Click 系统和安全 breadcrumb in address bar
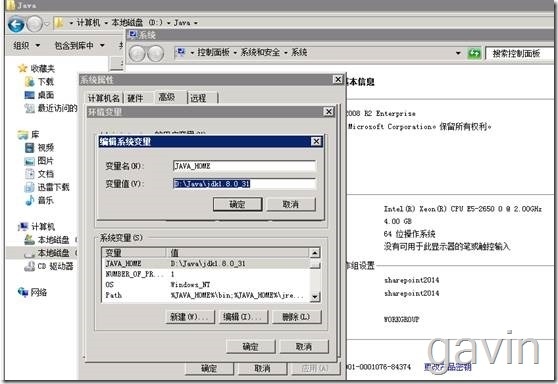The width and height of the screenshot is (558, 384). pos(260,53)
